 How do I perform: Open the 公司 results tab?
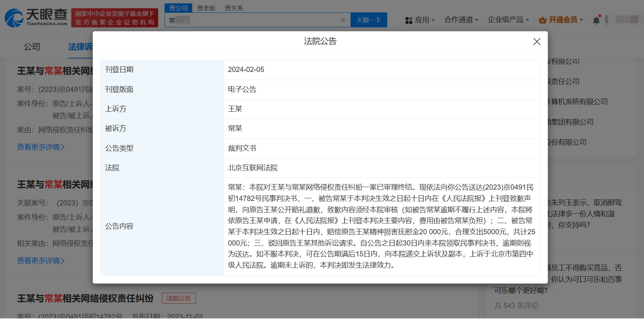pos(32,47)
